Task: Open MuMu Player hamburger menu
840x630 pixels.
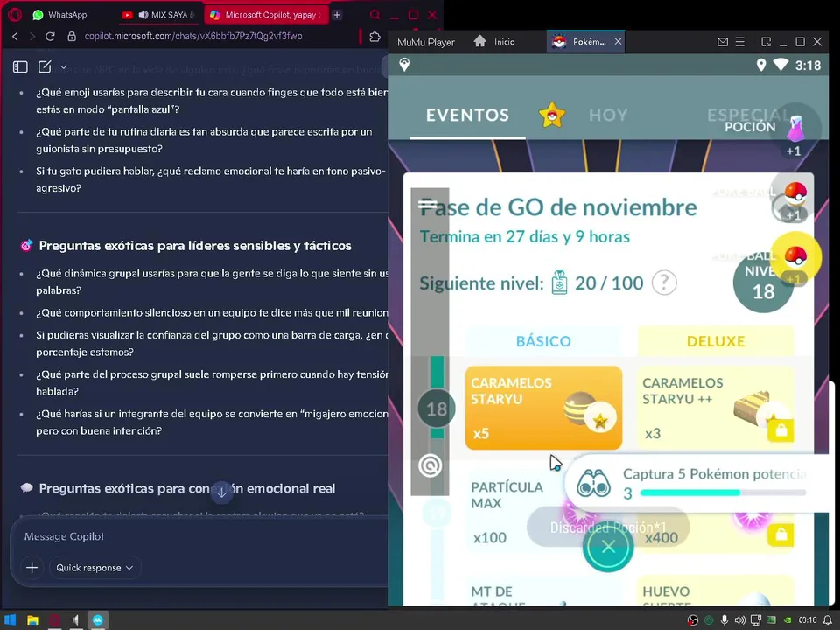Action: pos(740,42)
